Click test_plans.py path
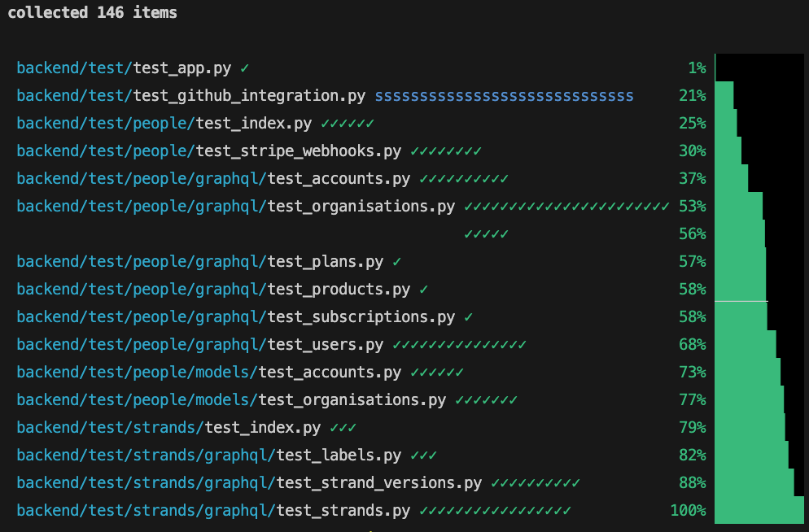The width and height of the screenshot is (809, 532). coord(200,262)
